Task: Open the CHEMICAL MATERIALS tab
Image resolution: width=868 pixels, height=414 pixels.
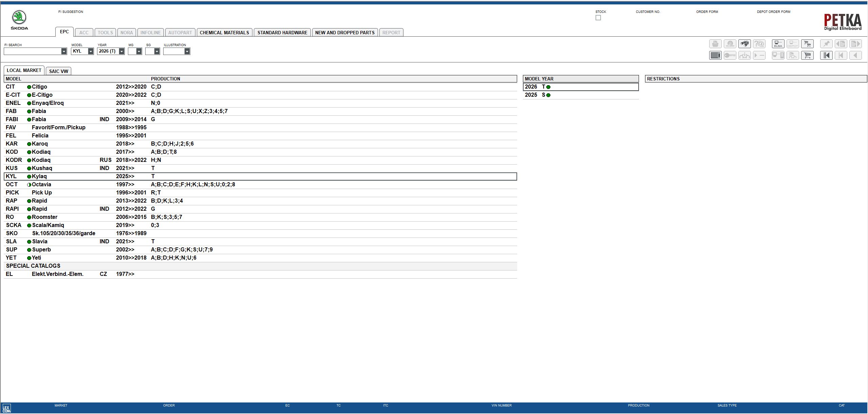Action: point(224,33)
